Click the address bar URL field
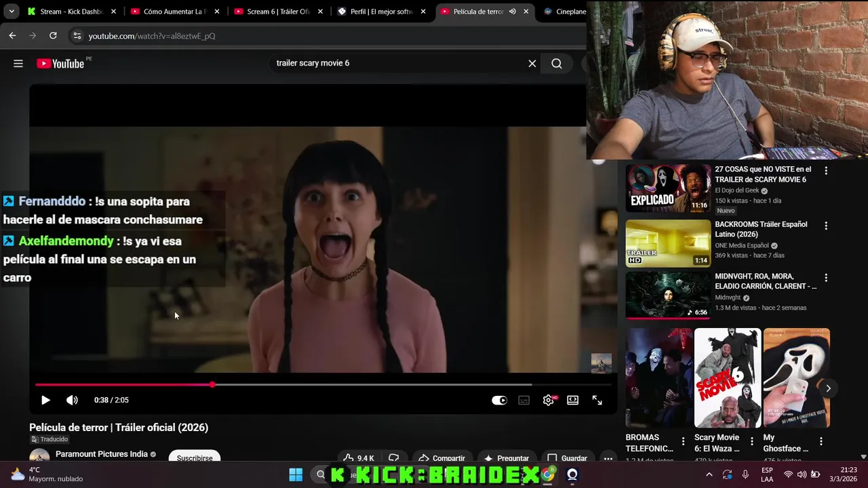 click(x=325, y=36)
